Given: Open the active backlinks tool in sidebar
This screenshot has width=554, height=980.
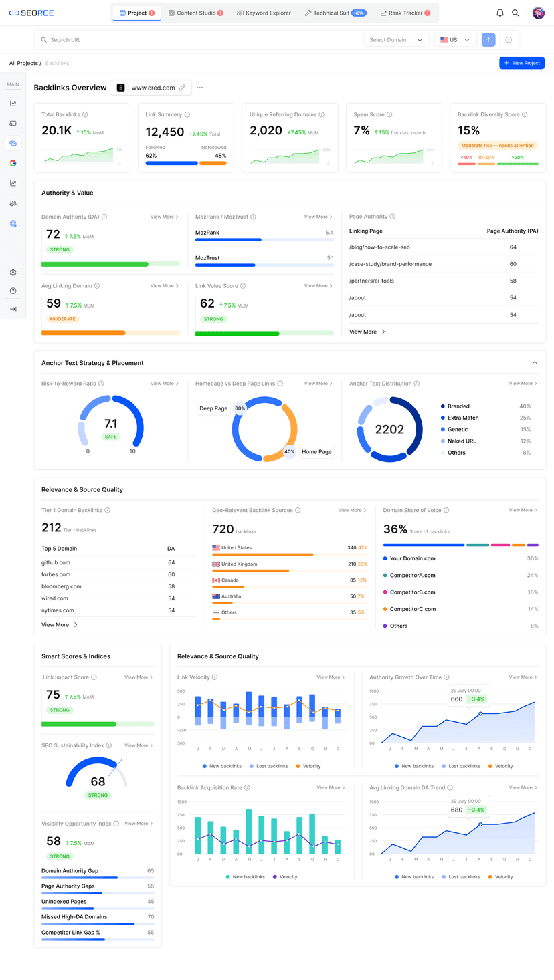Looking at the screenshot, I should [x=13, y=143].
